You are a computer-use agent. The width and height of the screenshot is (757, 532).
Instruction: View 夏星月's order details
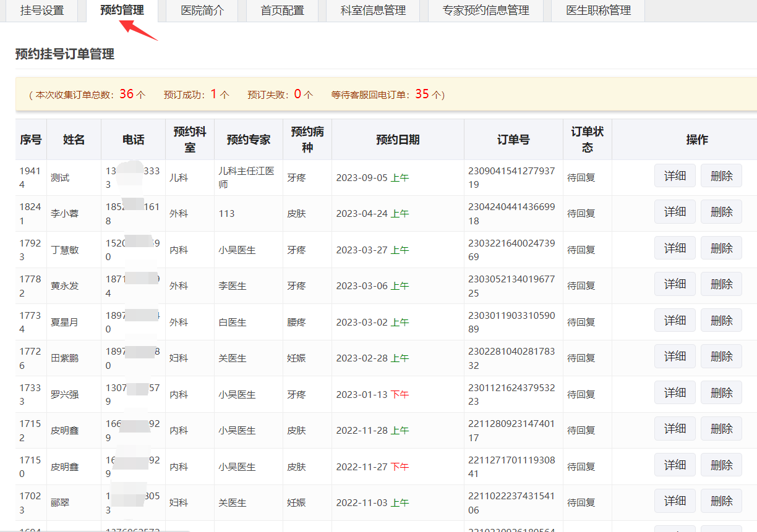point(675,320)
